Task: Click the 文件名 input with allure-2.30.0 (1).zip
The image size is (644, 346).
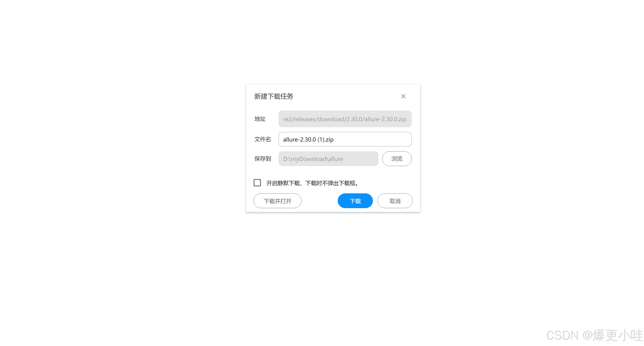Action: point(345,139)
